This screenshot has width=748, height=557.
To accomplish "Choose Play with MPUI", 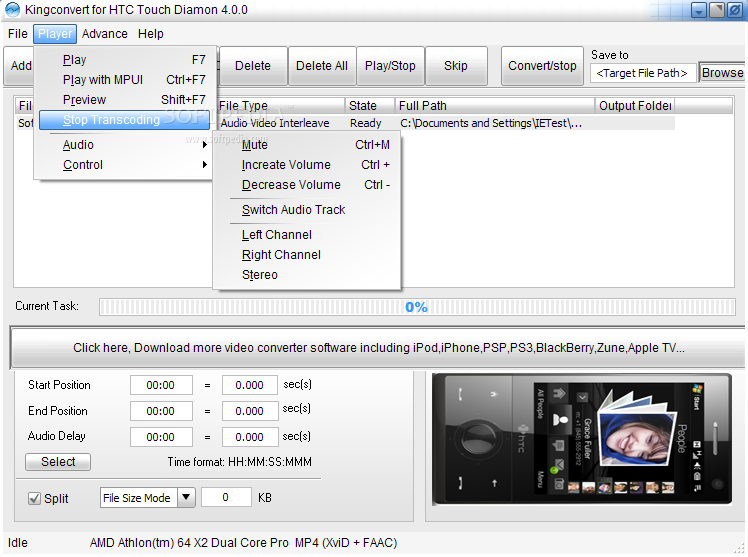I will [x=125, y=80].
